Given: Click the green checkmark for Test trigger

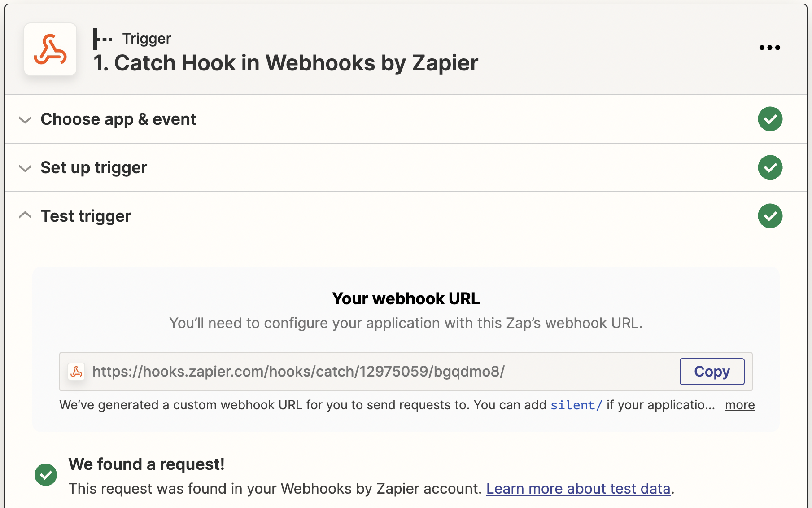Looking at the screenshot, I should tap(770, 216).
